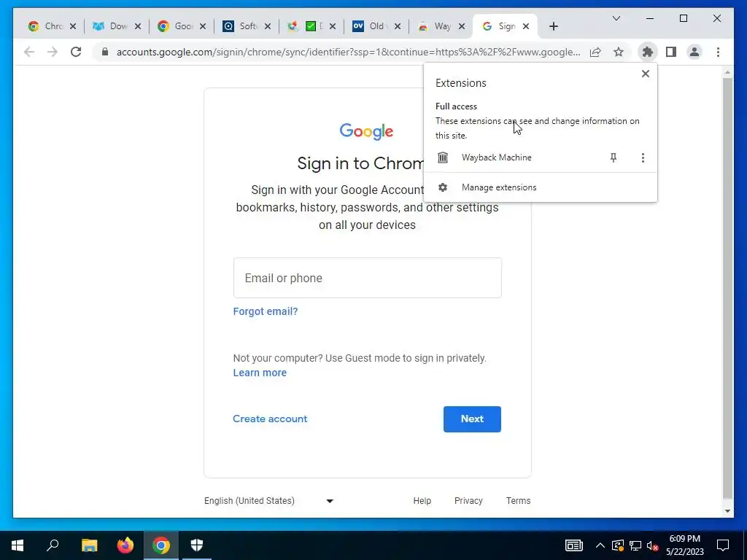Click the network tray icon
Viewport: 747px width, 560px height.
pyautogui.click(x=635, y=545)
